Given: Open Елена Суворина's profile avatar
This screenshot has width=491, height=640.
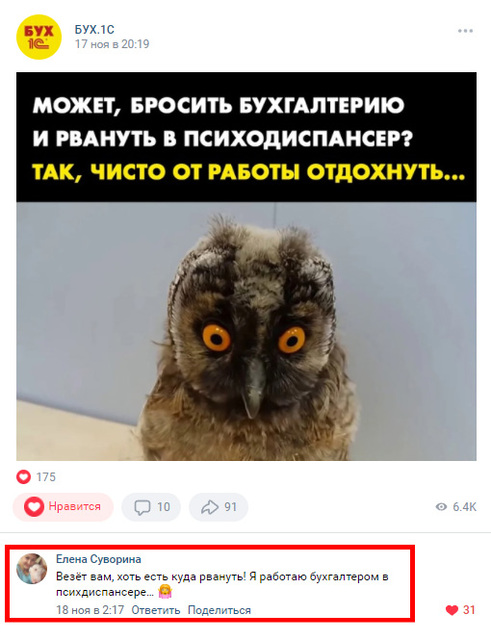Looking at the screenshot, I should [x=32, y=569].
